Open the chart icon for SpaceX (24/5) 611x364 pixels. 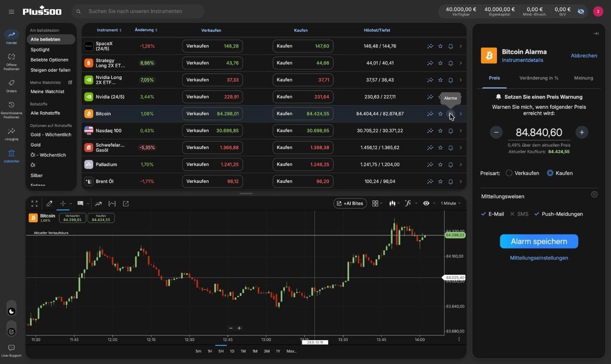pyautogui.click(x=430, y=46)
